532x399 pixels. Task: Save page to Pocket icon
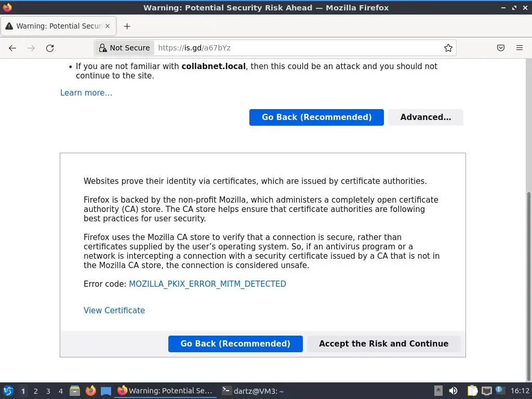pos(500,48)
